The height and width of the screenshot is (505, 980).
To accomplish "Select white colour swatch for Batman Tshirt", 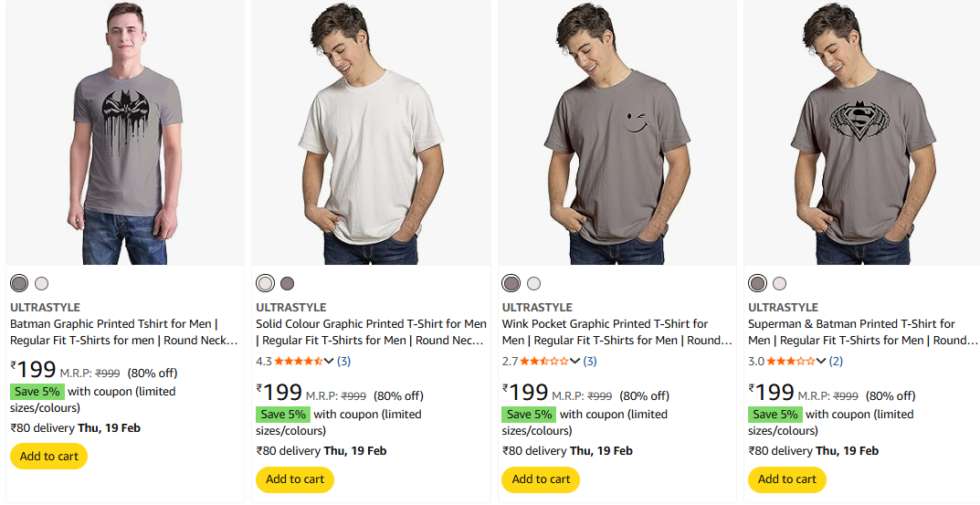I will pos(41,283).
